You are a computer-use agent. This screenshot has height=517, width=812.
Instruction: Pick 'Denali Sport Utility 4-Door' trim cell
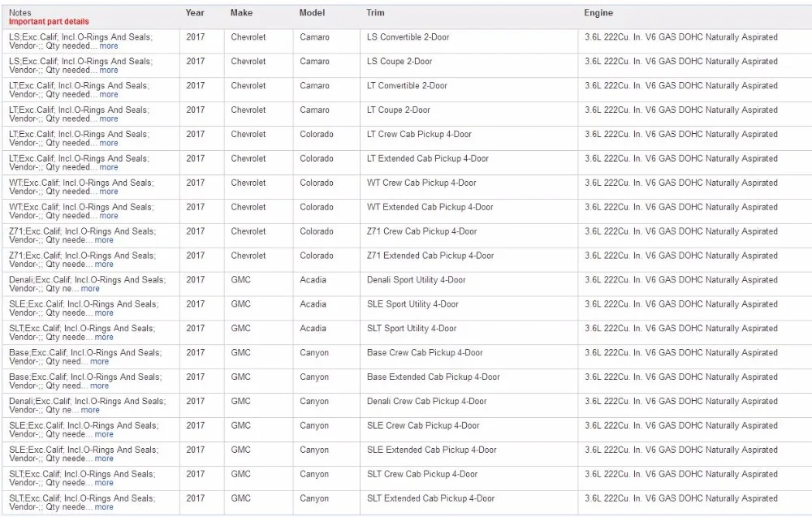[417, 280]
